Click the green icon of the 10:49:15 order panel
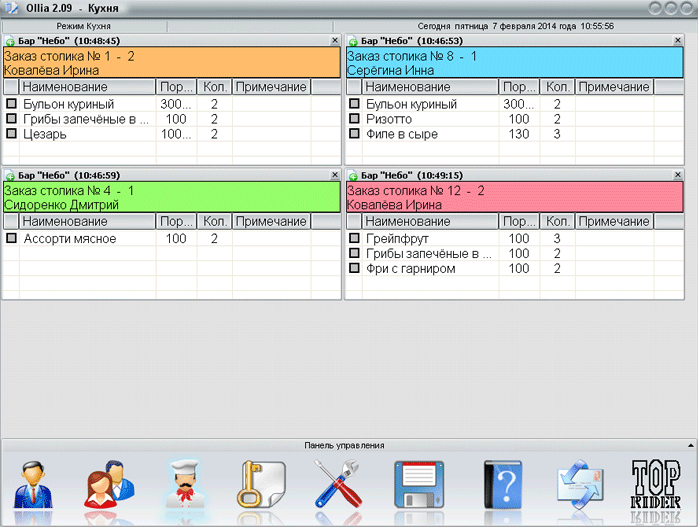Viewport: 698px width, 527px height. [x=353, y=176]
